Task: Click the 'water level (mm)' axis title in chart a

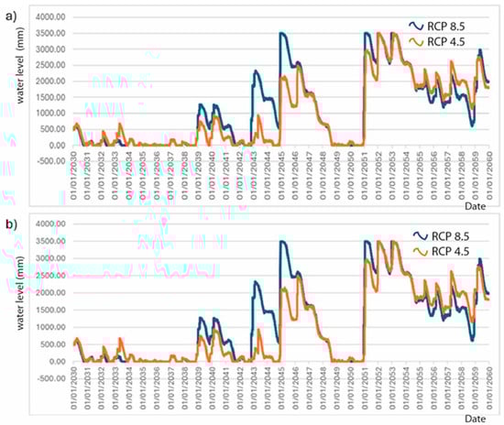Action: pyautogui.click(x=20, y=66)
